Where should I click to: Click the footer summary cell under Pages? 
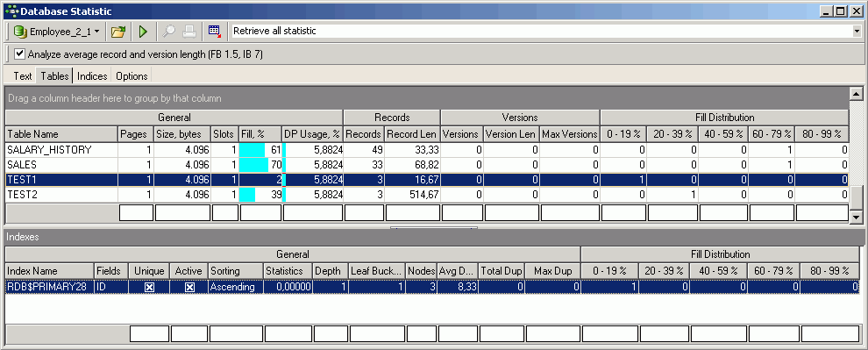(136, 212)
